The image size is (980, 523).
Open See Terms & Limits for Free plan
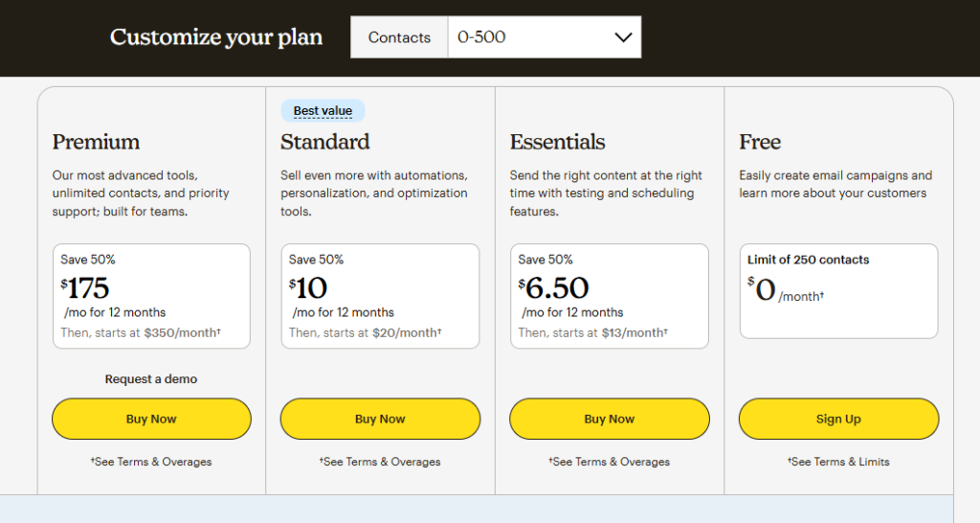(x=838, y=462)
